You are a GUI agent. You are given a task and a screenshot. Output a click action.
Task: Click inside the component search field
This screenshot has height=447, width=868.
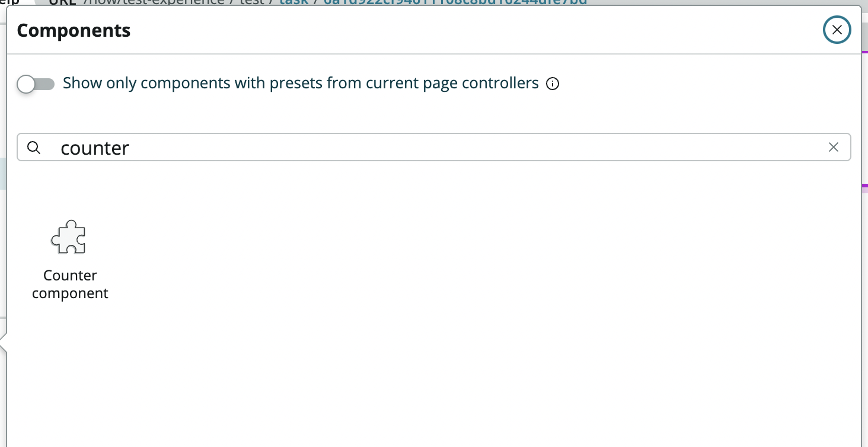pos(415,148)
